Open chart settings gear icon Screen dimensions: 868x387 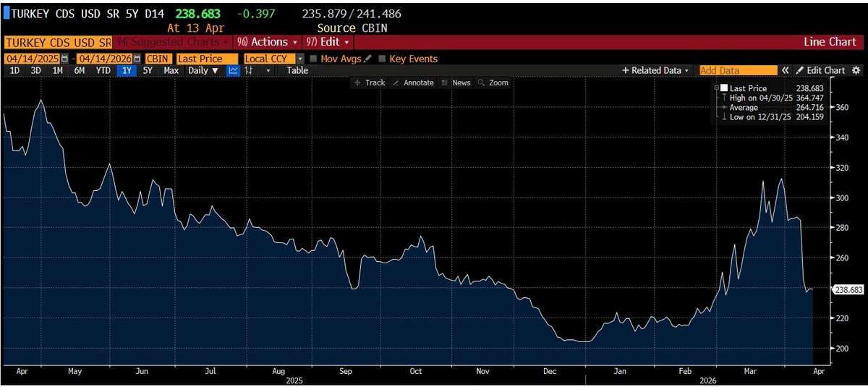856,70
